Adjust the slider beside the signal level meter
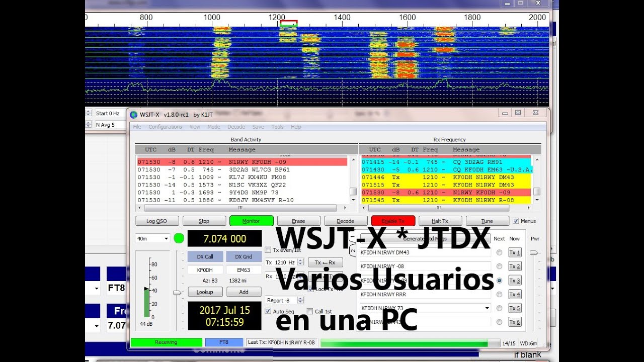The width and height of the screenshot is (644, 362). tap(177, 292)
